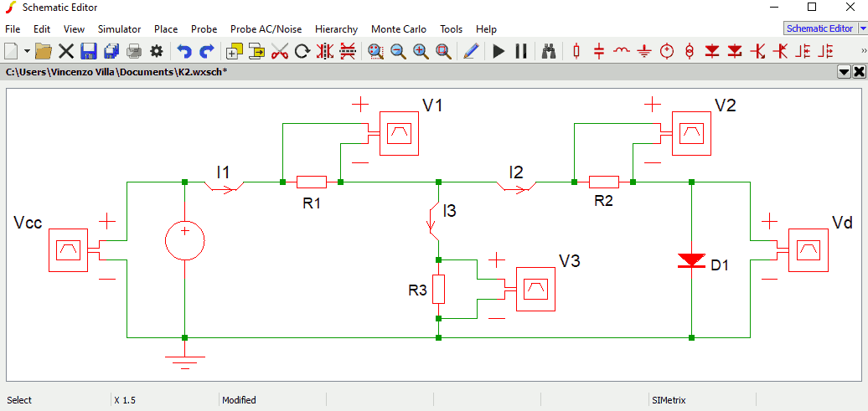Open the File menu
The height and width of the screenshot is (411, 868).
pos(13,29)
